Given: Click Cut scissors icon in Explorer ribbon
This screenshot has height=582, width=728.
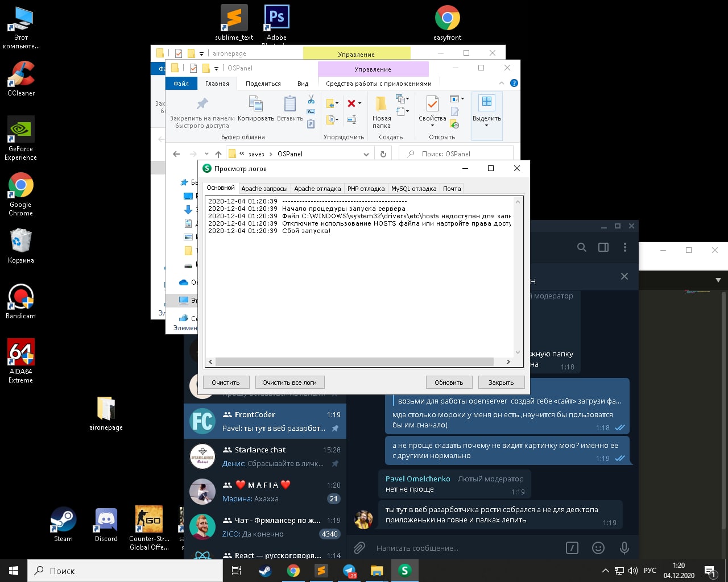Looking at the screenshot, I should (311, 99).
